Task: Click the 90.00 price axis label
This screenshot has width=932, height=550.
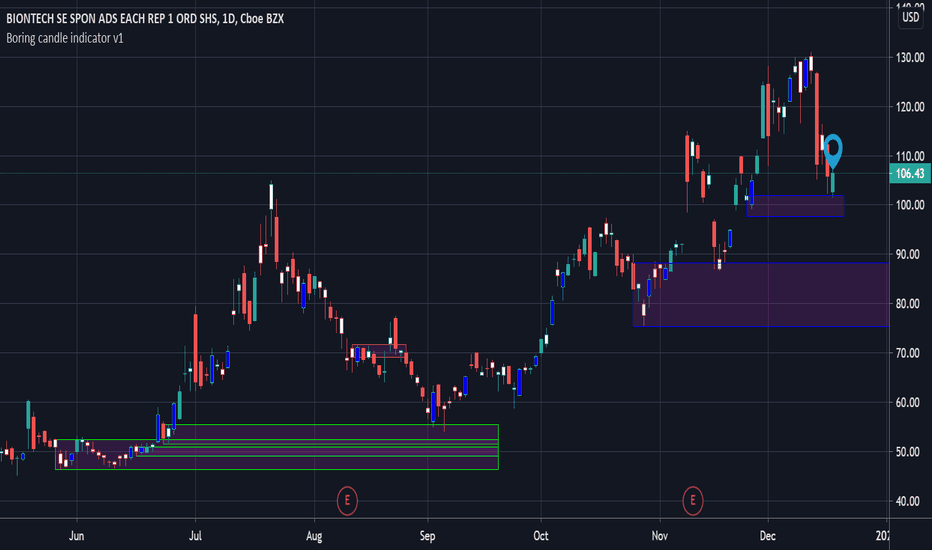Action: 908,254
